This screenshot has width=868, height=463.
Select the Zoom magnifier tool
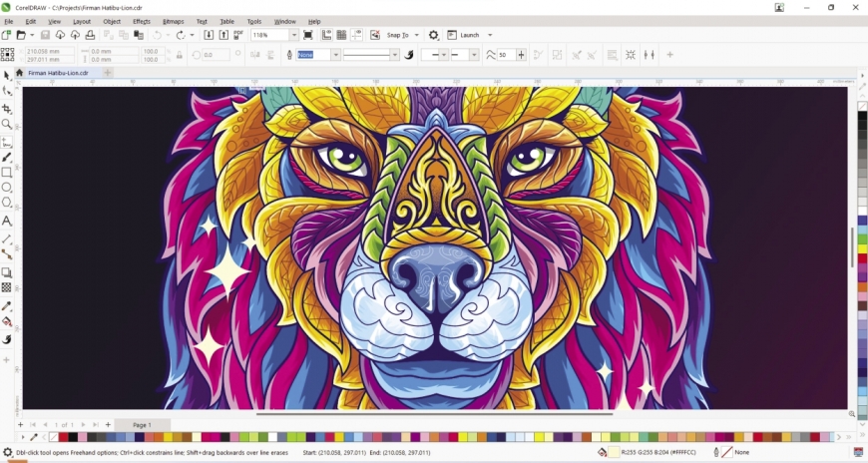point(7,124)
